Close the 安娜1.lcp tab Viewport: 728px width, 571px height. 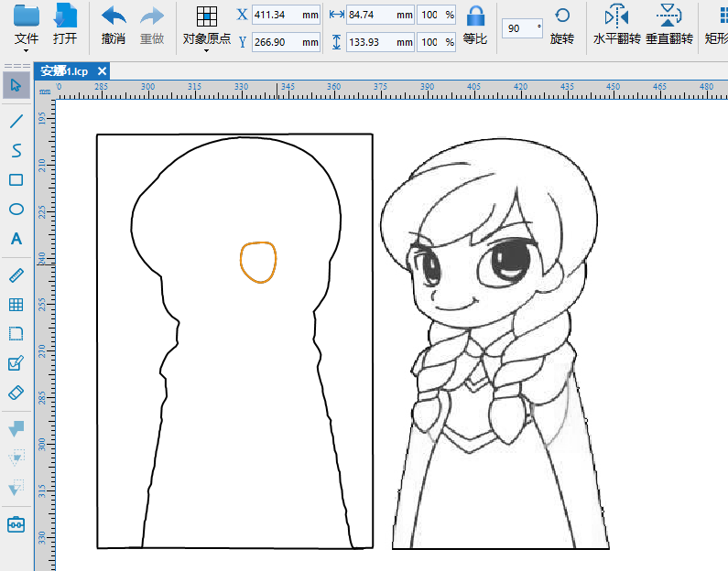pos(103,71)
